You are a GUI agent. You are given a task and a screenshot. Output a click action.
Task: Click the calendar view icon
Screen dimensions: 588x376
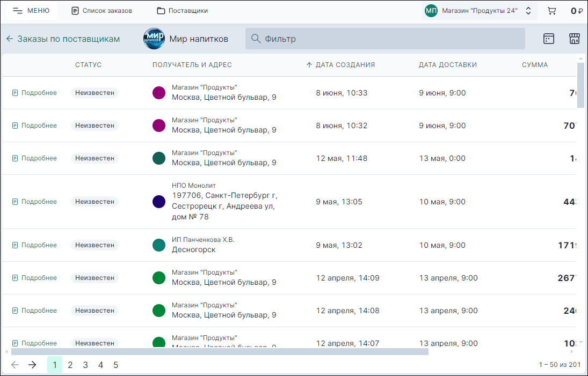(548, 39)
